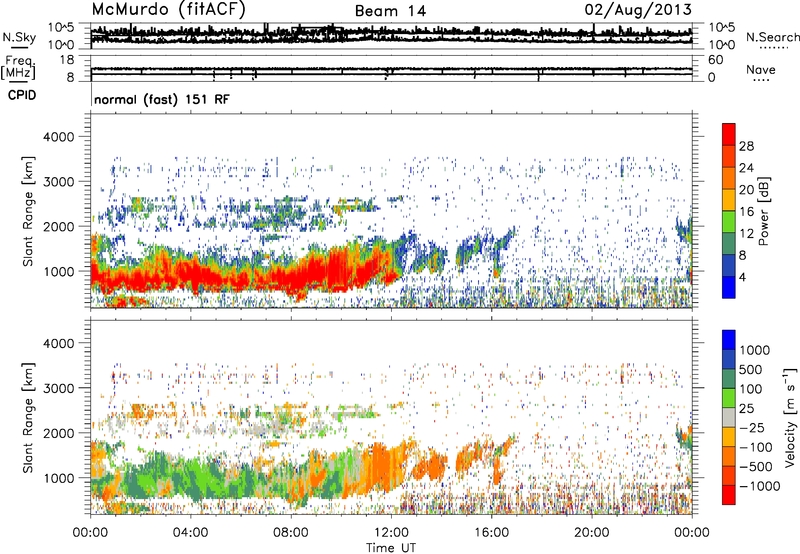Click the 12 label on Power colorbar

point(746,233)
